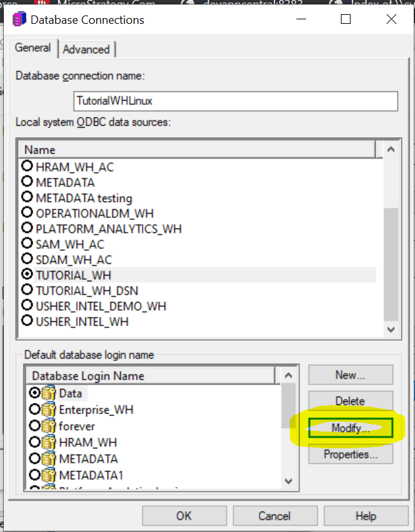Focus the Database connection name field
The width and height of the screenshot is (415, 532).
236,101
